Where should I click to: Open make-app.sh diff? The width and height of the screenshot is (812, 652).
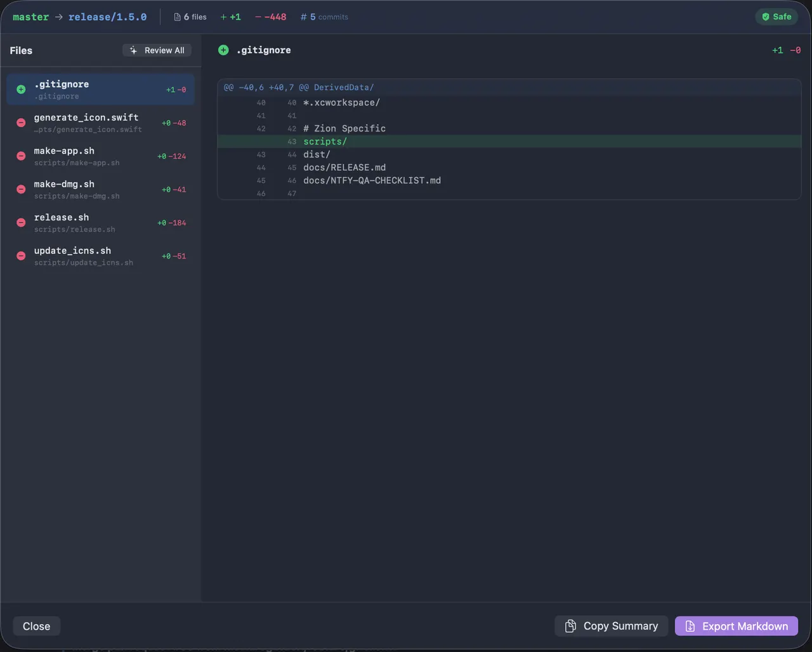100,156
